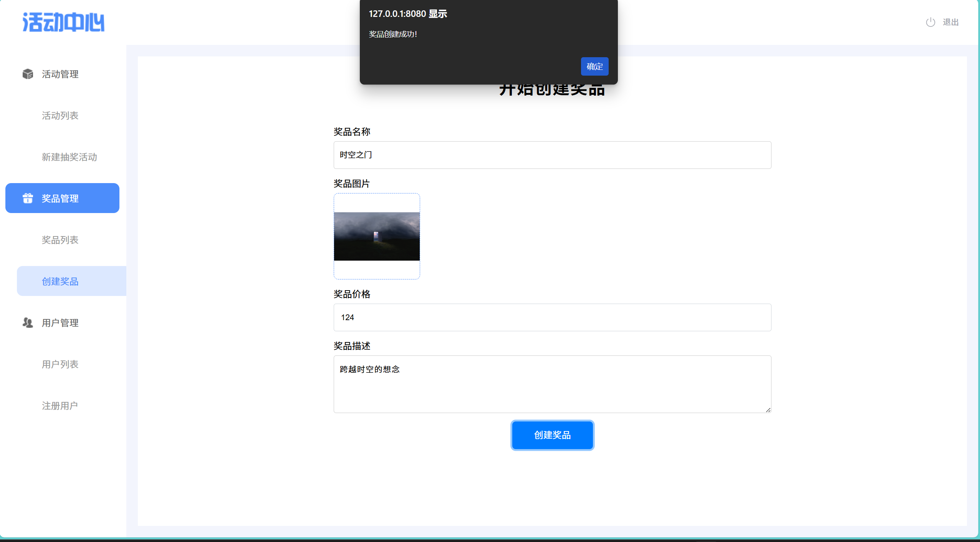This screenshot has height=542, width=980.
Task: Collapse the 奖品管理 menu section
Action: click(60, 198)
